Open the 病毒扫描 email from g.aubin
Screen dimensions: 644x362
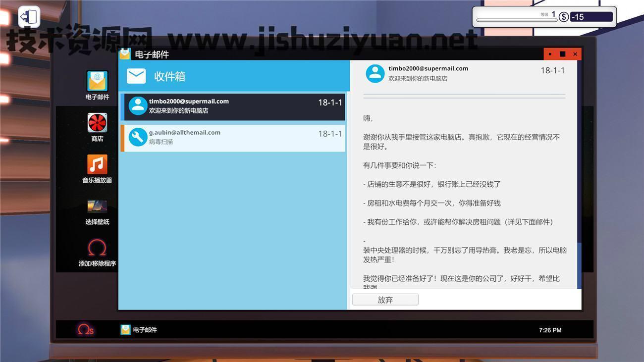point(233,137)
